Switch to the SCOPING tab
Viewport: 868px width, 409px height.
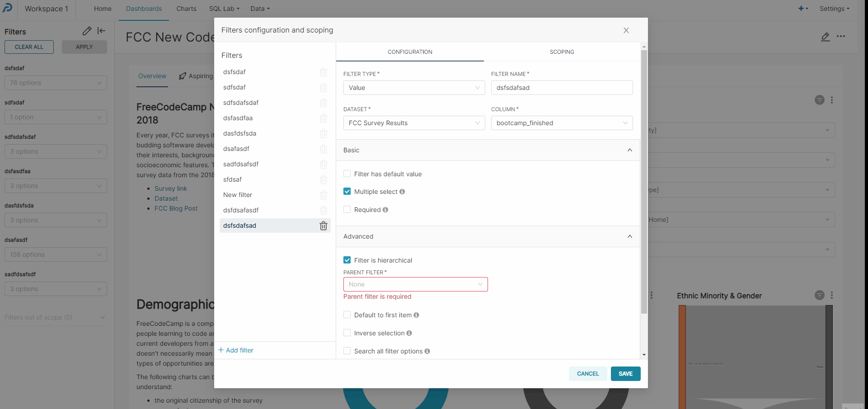562,52
